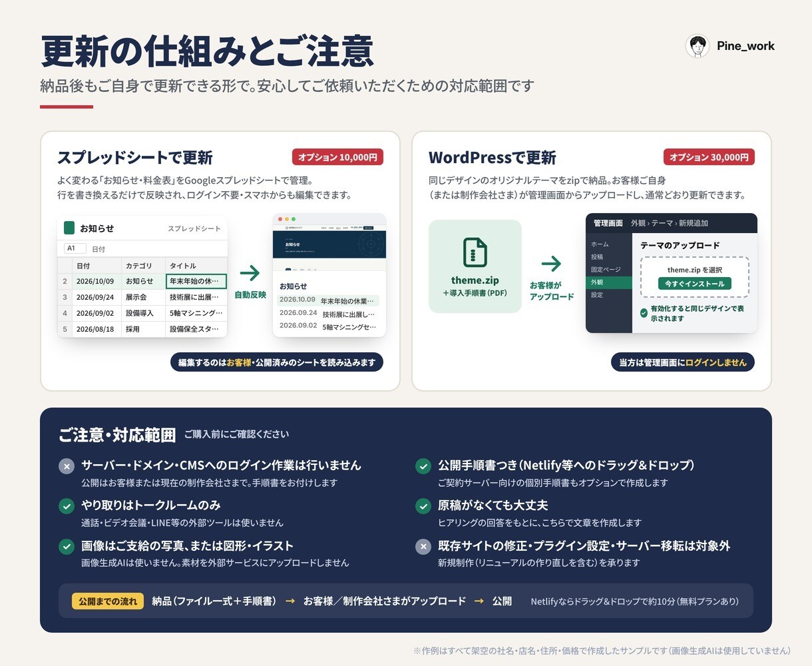Viewport: 812px width, 666px height.
Task: Click text お客様/制作会社さまがアップロード
Action: [x=385, y=601]
